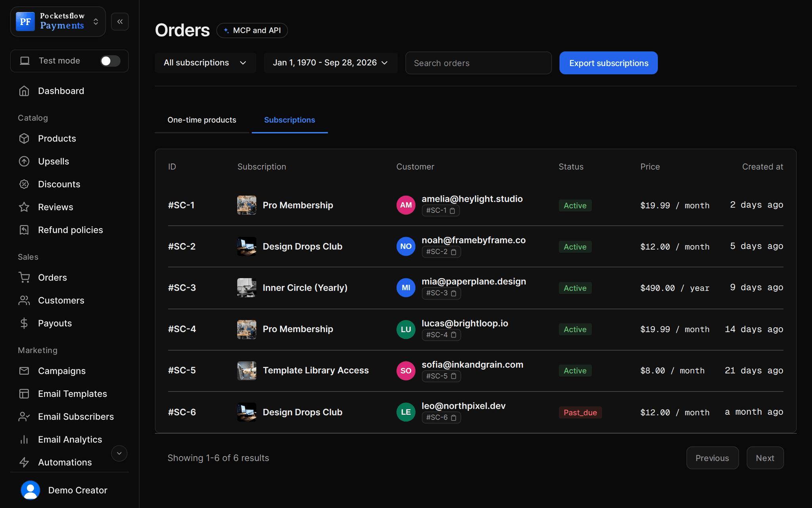Click the Orders cart icon in sidebar
Screen dimensions: 812x508
[24, 277]
